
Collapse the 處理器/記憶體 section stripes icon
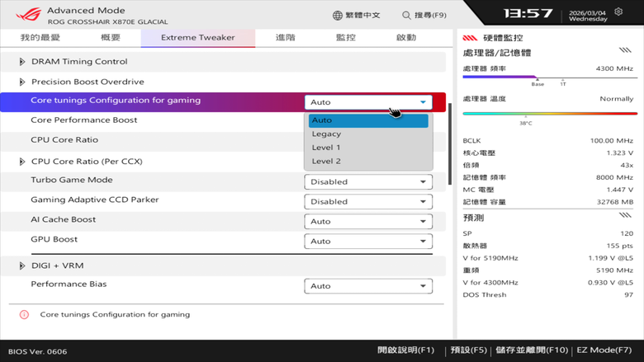coord(625,50)
